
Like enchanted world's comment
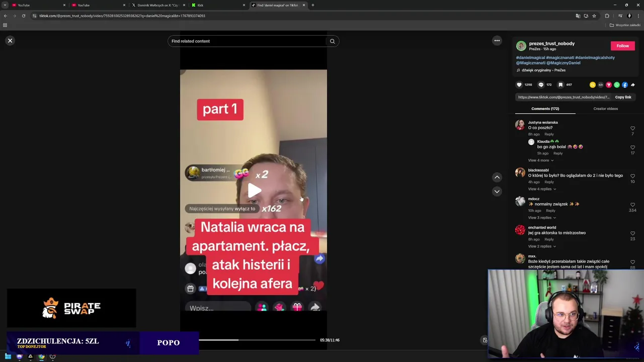[x=632, y=234]
